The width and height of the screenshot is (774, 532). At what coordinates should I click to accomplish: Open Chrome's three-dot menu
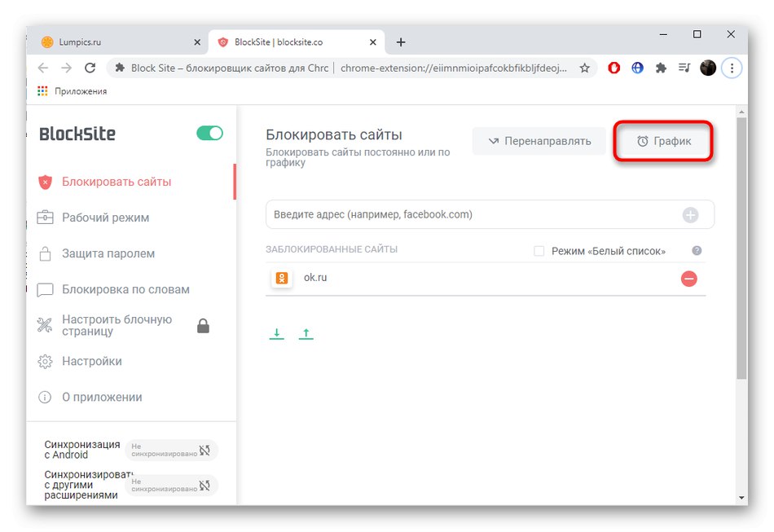click(x=732, y=68)
